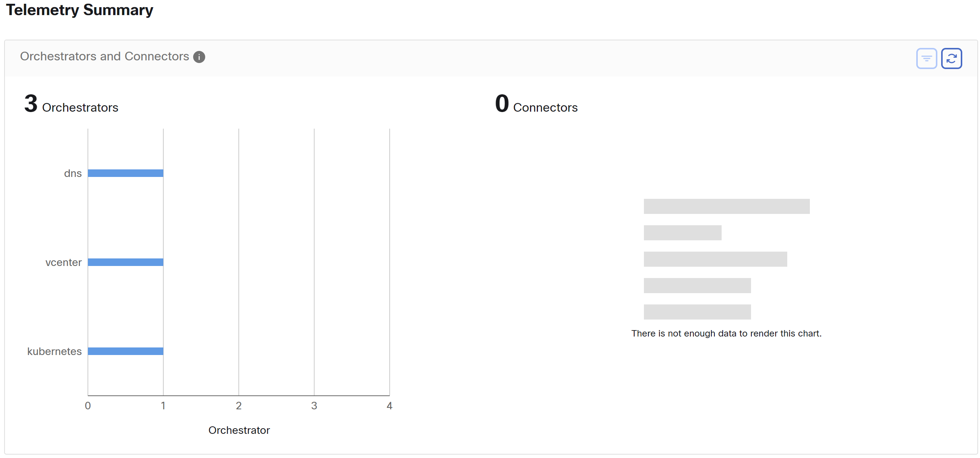Click the 3 Orchestrators count
The width and height of the screenshot is (980, 458).
point(71,104)
